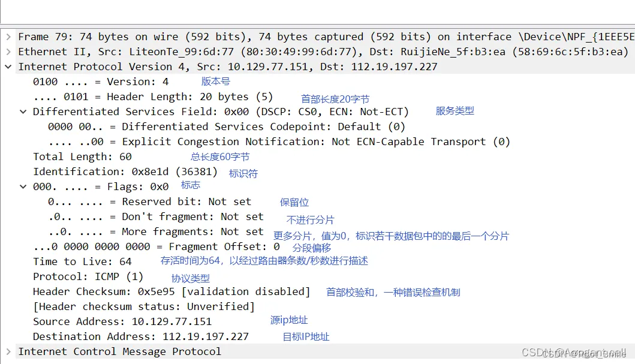Expand the Ethernet II section
The width and height of the screenshot is (635, 364).
[8, 52]
